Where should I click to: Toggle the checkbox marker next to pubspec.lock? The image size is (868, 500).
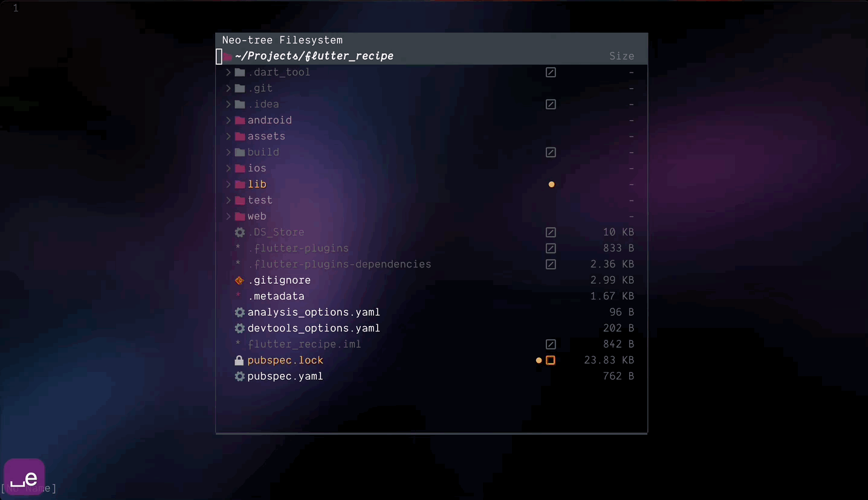[550, 360]
